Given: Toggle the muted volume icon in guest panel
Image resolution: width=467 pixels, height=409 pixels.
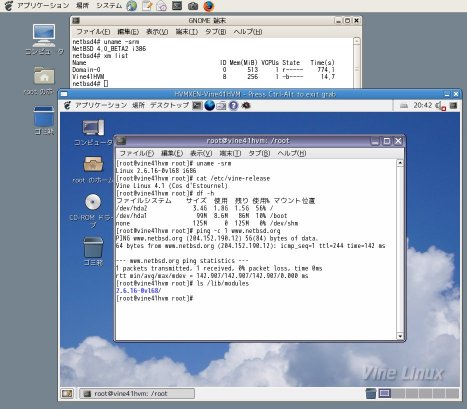Looking at the screenshot, I should (x=441, y=106).
